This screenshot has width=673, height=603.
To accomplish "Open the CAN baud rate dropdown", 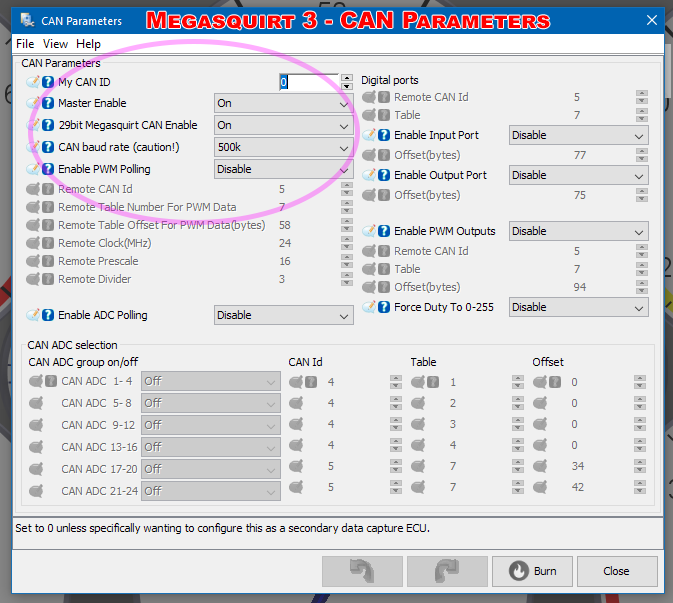I will [x=284, y=147].
